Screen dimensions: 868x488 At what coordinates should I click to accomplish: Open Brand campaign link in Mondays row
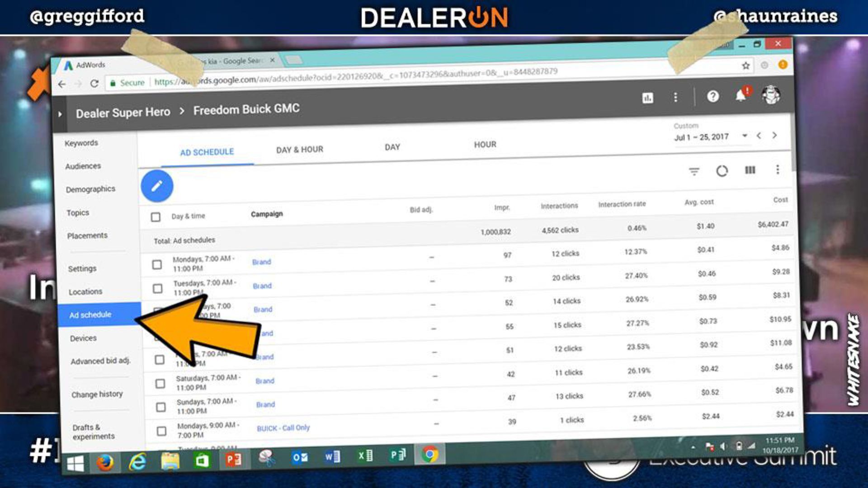click(x=262, y=262)
